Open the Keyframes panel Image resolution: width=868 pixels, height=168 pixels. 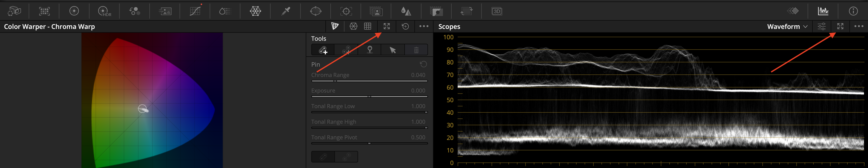click(x=793, y=11)
